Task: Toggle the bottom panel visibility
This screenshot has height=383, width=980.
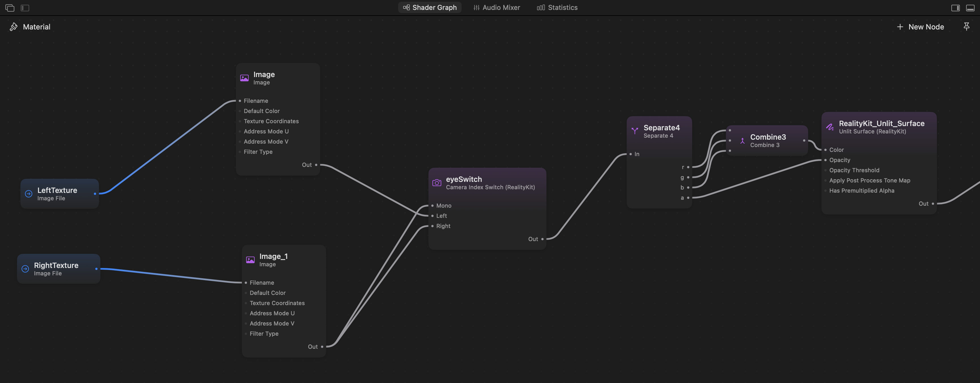Action: (970, 8)
